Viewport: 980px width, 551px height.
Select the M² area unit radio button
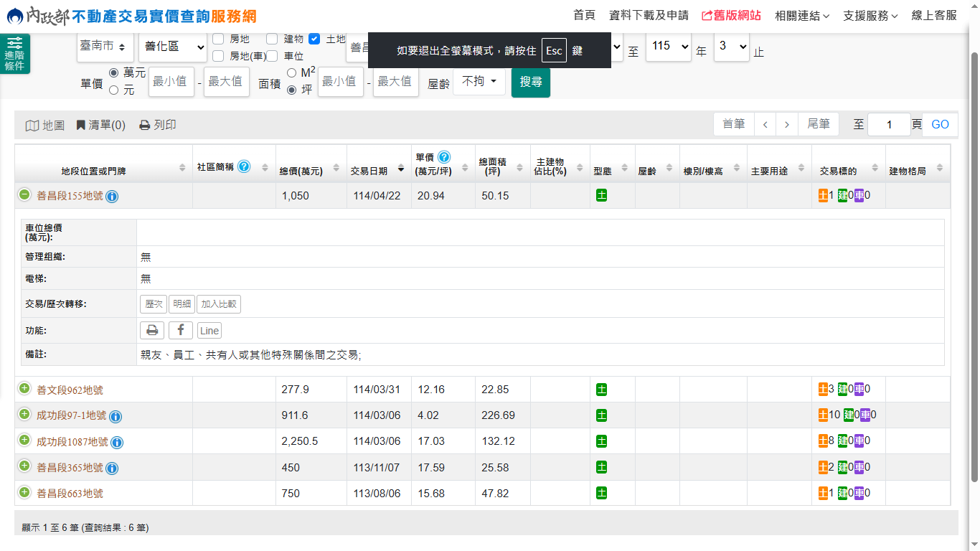tap(292, 73)
